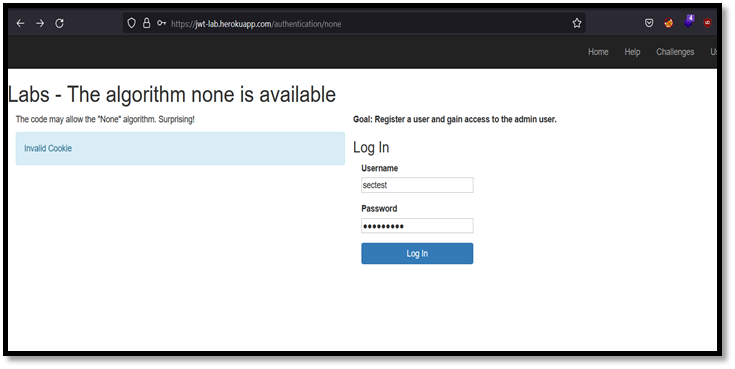Click the Username input field
The height and width of the screenshot is (369, 735).
pos(417,185)
